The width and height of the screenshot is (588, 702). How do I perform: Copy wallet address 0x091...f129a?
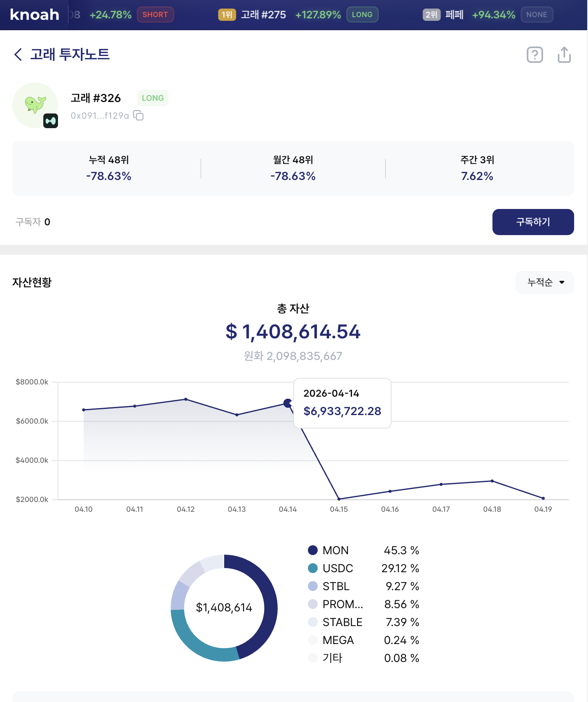click(x=138, y=116)
